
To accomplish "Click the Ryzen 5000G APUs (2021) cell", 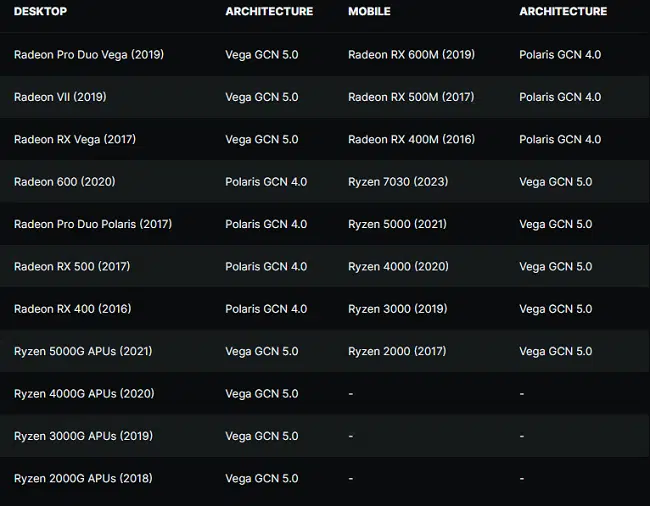I will coord(83,351).
